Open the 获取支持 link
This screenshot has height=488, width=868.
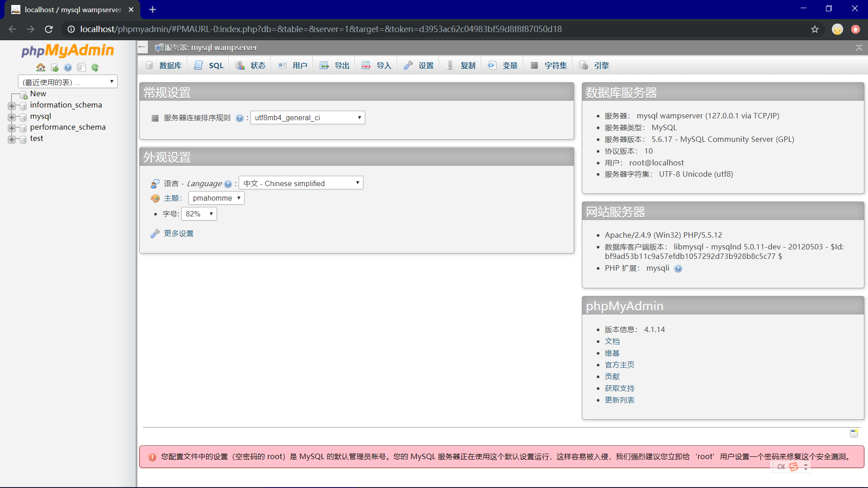pyautogui.click(x=619, y=389)
